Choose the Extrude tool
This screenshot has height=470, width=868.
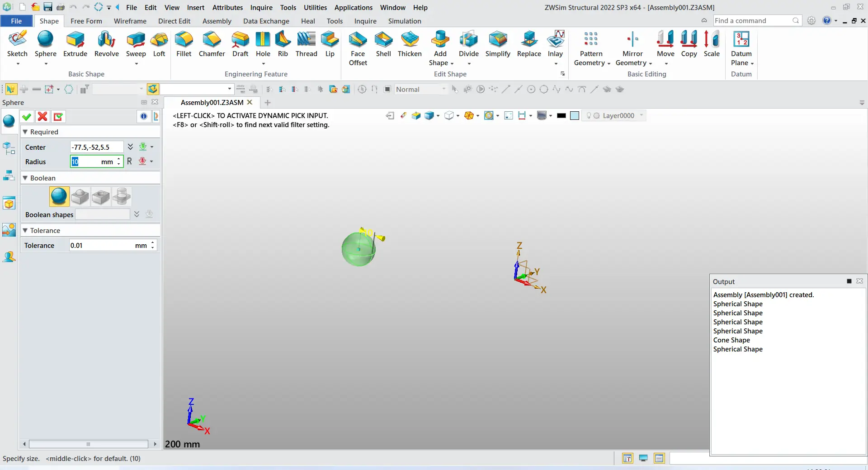[75, 44]
